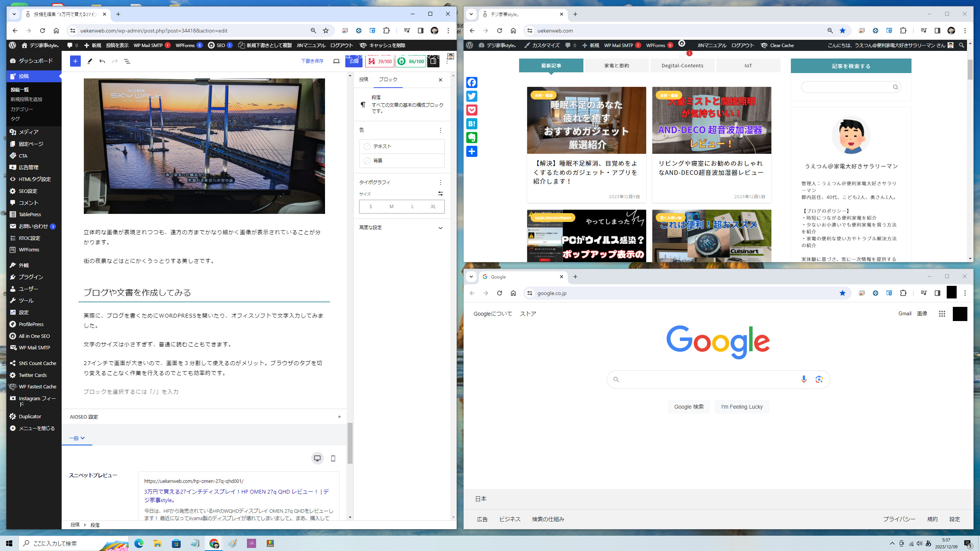Click the 下書き保存 link
This screenshot has width=980, height=551.
(x=312, y=61)
